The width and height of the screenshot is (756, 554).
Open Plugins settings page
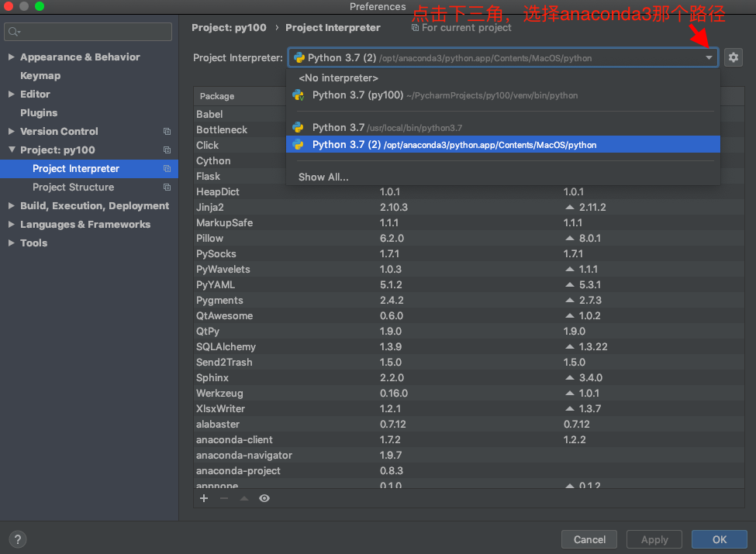(39, 112)
